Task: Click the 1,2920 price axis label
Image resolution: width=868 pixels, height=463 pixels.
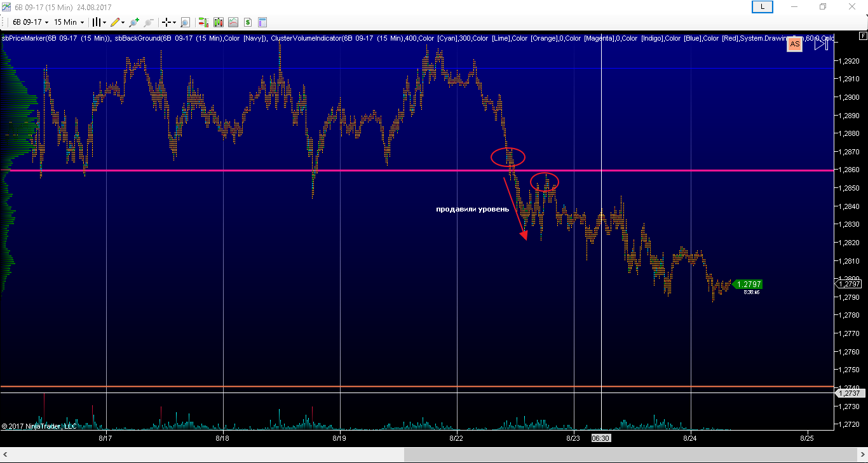Action: (850, 61)
